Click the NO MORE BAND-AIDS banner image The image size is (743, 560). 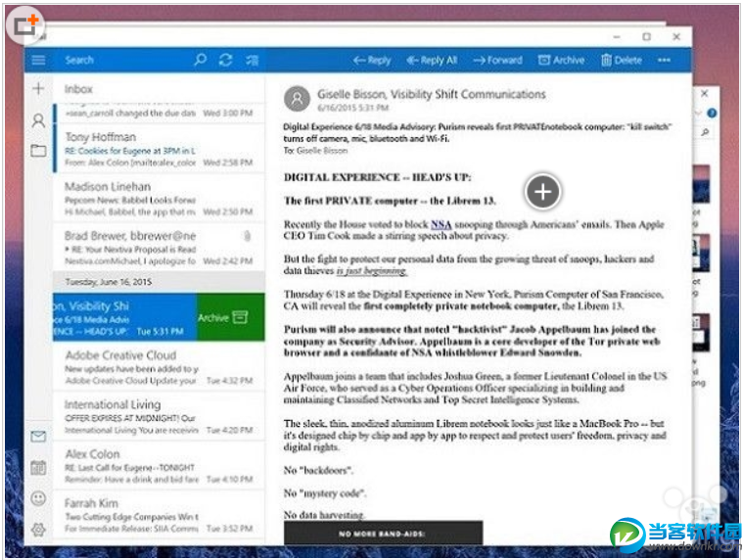click(383, 533)
